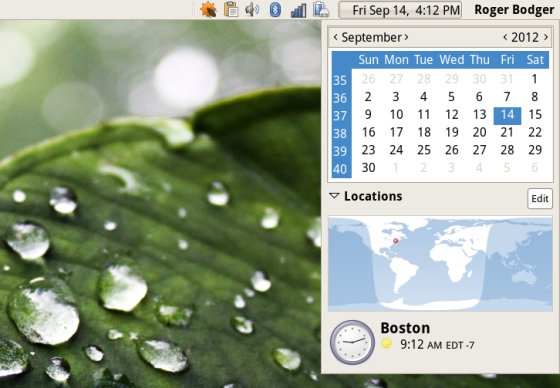This screenshot has width=560, height=388.
Task: Select September 11 in calendar
Action: click(424, 115)
